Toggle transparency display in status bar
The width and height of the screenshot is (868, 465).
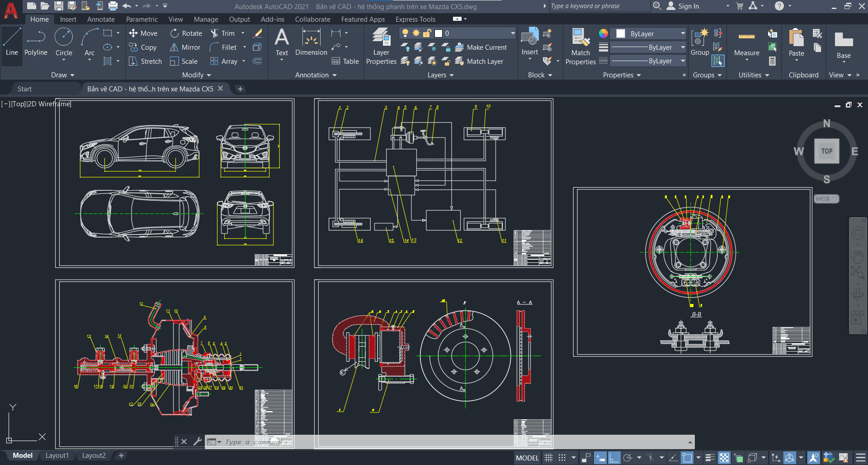point(724,458)
